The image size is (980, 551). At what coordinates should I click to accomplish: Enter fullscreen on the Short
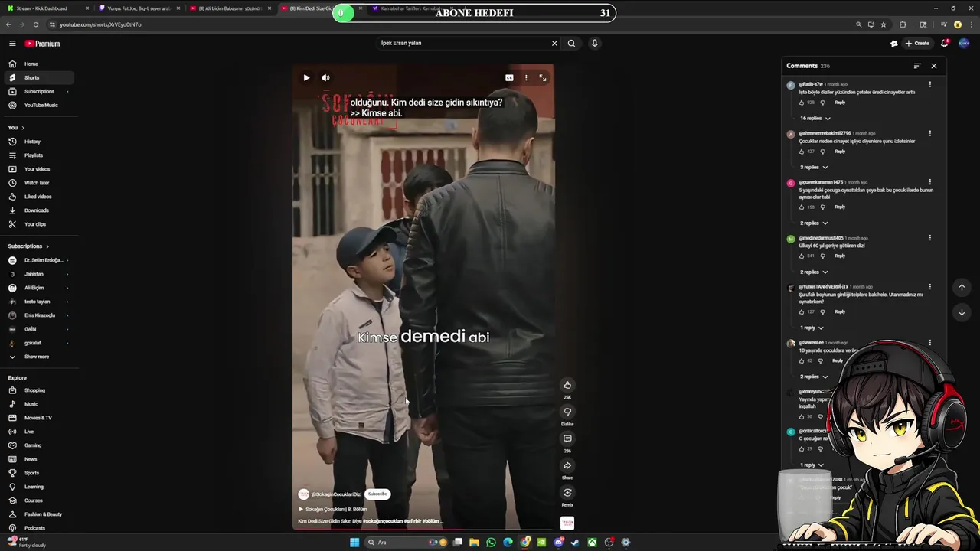click(x=543, y=77)
